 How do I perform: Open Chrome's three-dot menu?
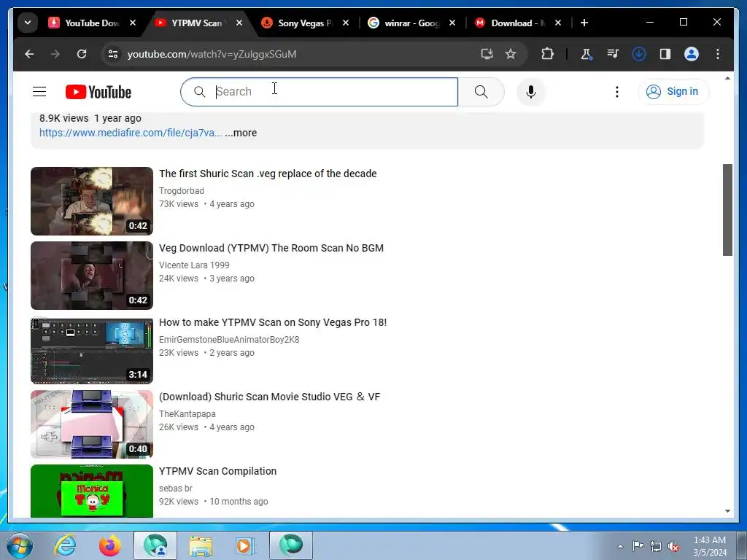718,54
